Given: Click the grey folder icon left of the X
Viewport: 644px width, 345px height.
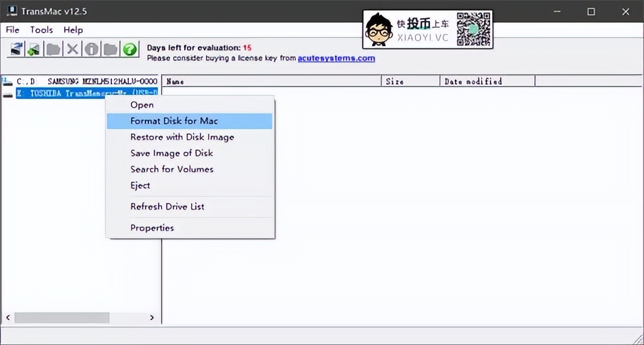Looking at the screenshot, I should click(x=53, y=49).
